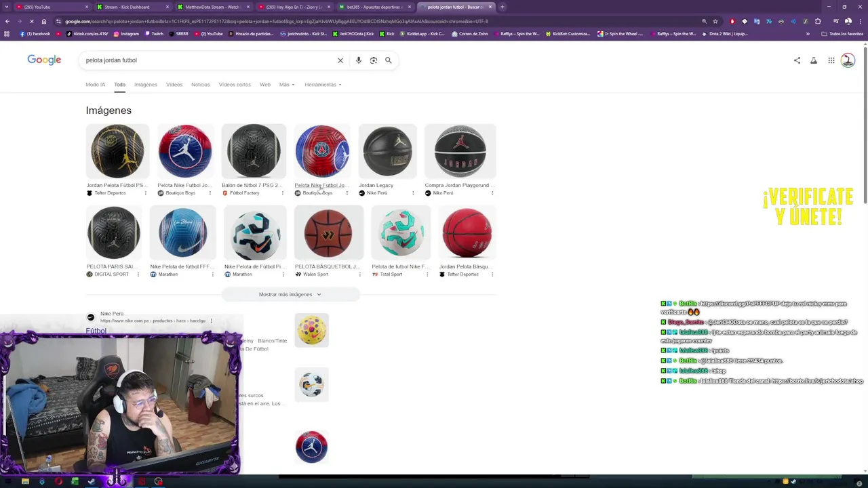The width and height of the screenshot is (868, 488).
Task: Open the TikTok bookmark
Action: 87,34
